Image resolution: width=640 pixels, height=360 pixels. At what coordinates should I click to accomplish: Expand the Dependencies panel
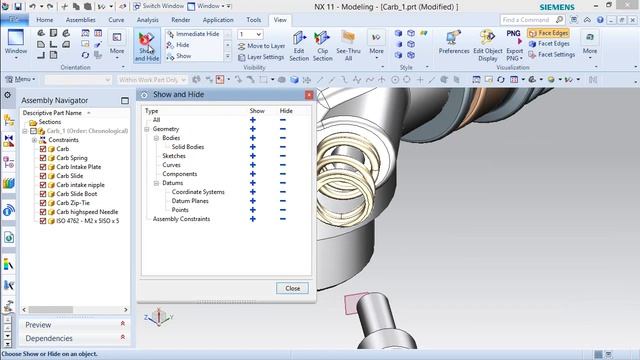click(122, 338)
